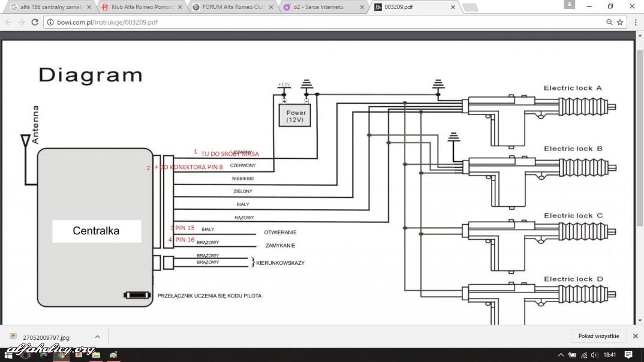Click the 'Centralka' label in the diagram
Viewport: 644px width, 362px height.
[96, 231]
